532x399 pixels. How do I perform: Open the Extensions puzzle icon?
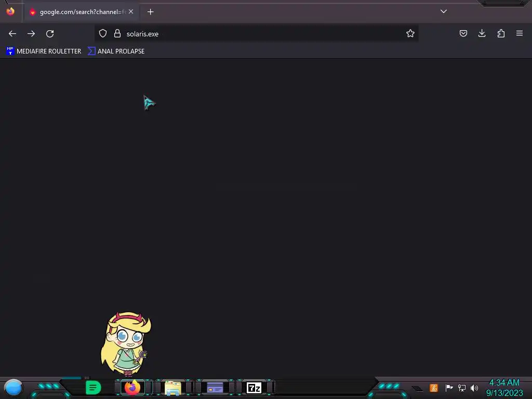(501, 33)
